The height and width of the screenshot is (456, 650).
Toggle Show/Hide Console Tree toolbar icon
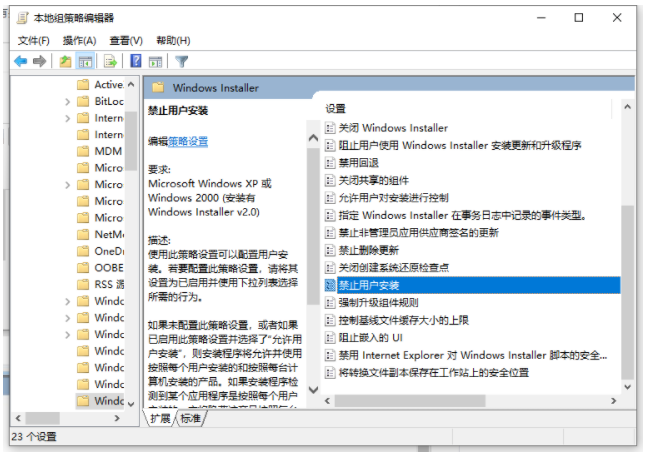click(86, 61)
